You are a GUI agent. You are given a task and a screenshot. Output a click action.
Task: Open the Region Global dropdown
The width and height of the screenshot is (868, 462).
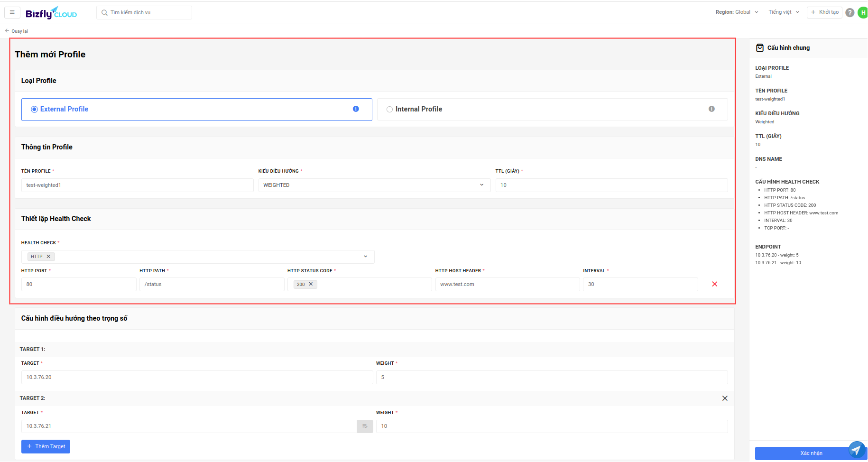click(737, 12)
